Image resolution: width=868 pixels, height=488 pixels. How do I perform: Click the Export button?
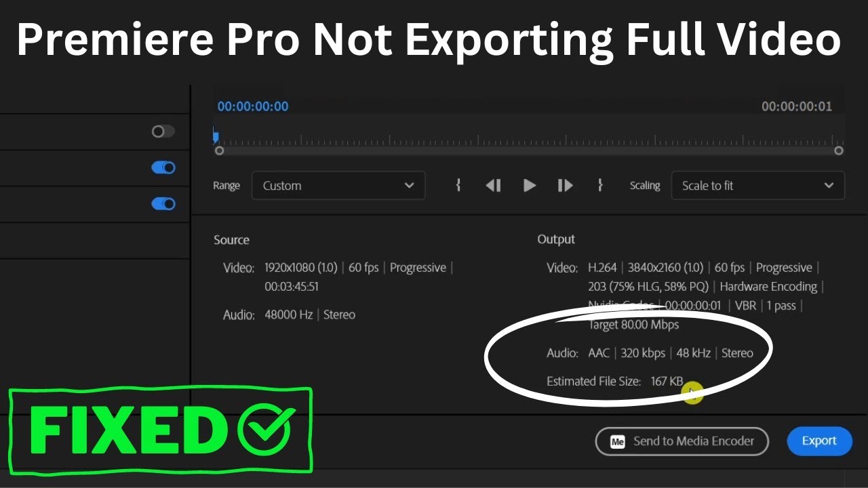pos(819,441)
